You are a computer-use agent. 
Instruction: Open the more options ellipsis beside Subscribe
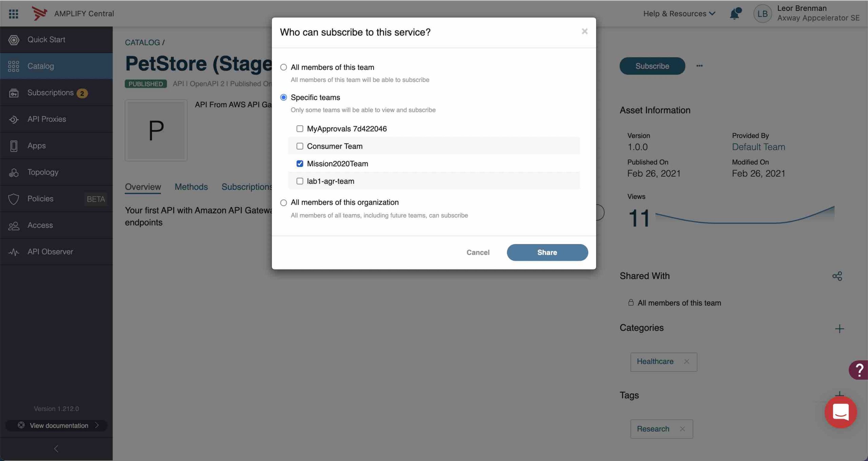(699, 66)
